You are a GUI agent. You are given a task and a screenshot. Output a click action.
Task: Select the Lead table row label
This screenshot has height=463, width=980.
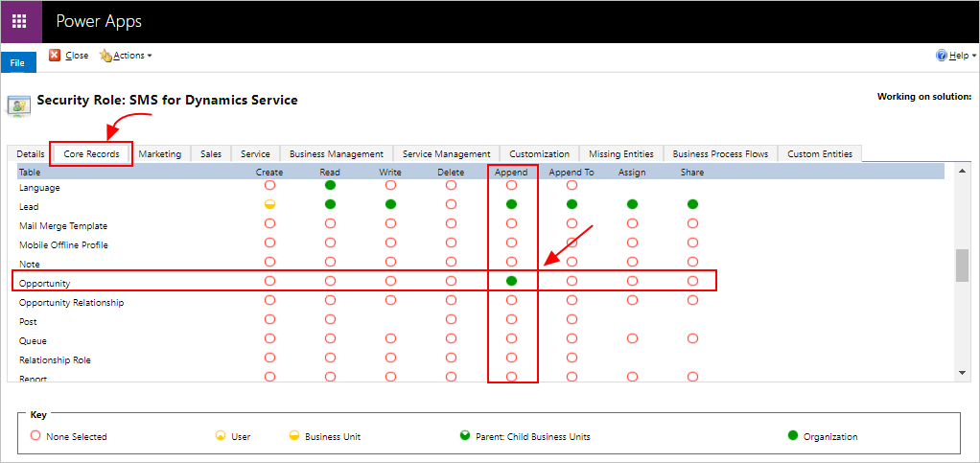coord(29,207)
